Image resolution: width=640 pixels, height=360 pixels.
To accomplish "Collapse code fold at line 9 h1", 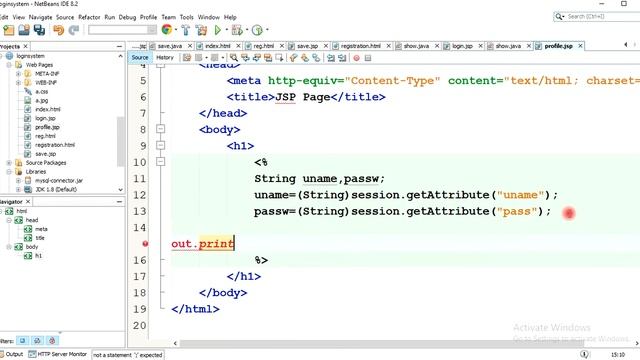I will click(x=160, y=145).
